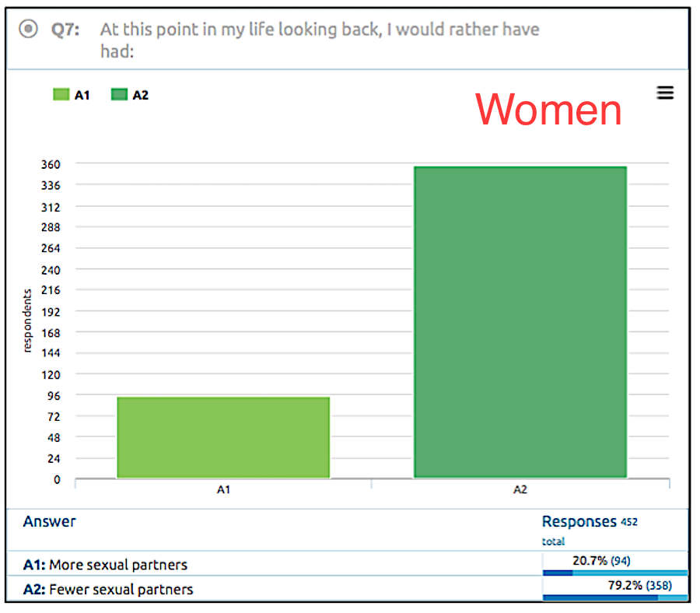
Task: Click the red Women annotation label
Action: [x=548, y=110]
